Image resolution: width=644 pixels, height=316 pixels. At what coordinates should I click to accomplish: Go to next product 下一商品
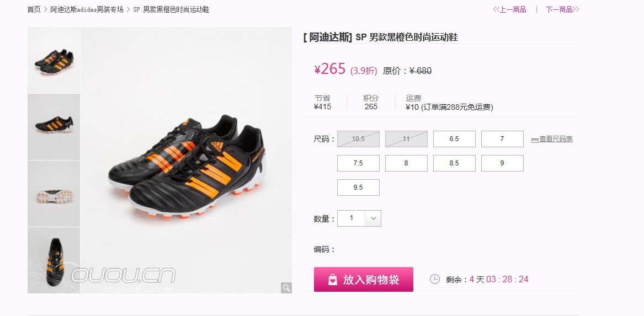pyautogui.click(x=562, y=9)
